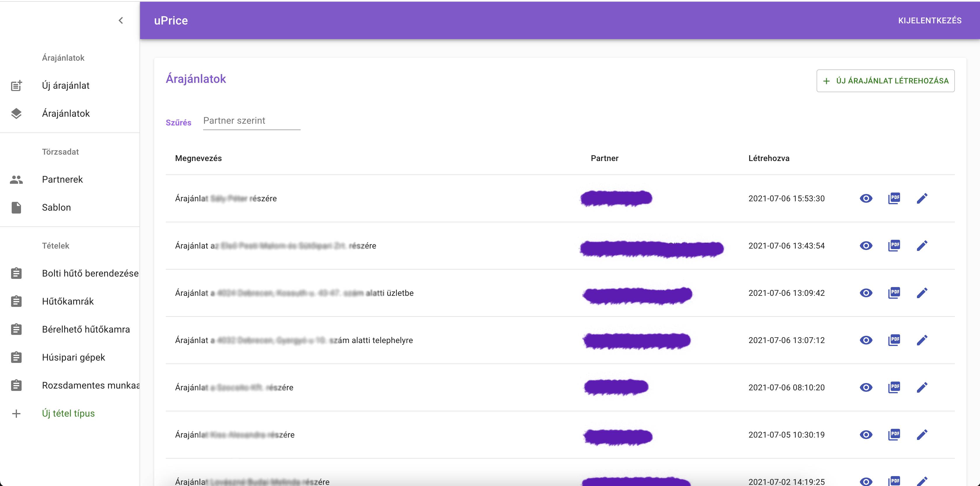This screenshot has width=980, height=486.
Task: Click the Partner szerint filter field
Action: pos(252,121)
